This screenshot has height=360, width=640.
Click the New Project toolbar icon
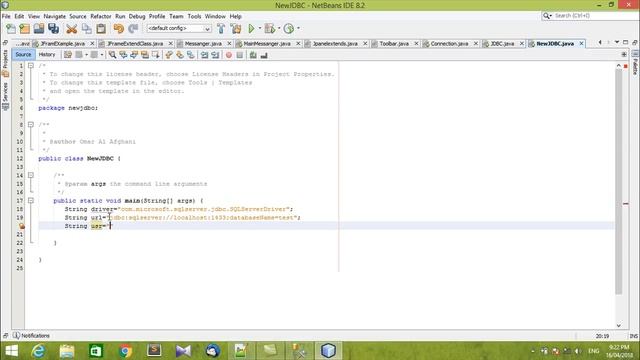(25, 29)
